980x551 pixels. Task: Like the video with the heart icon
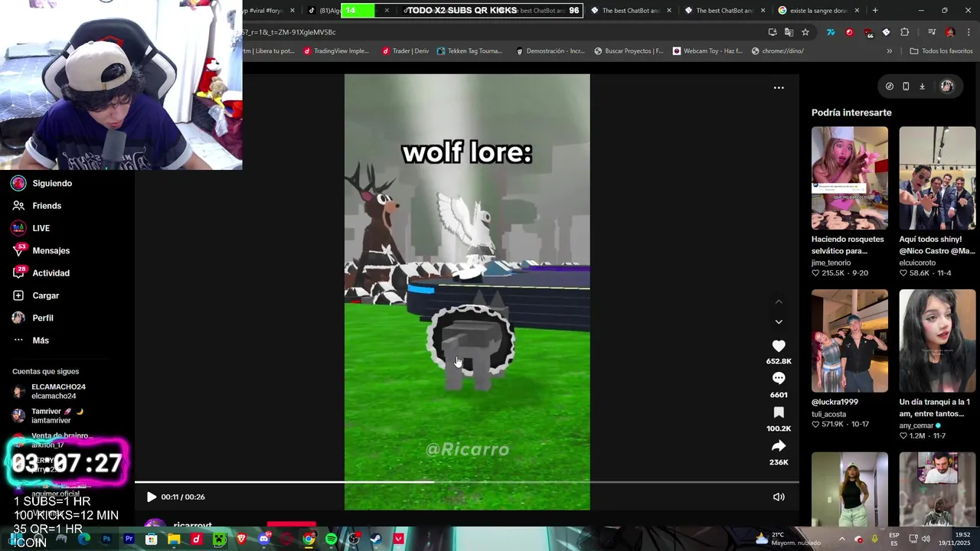point(779,346)
